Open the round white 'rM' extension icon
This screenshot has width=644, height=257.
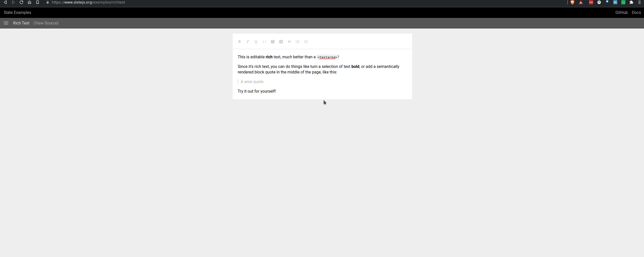click(599, 2)
